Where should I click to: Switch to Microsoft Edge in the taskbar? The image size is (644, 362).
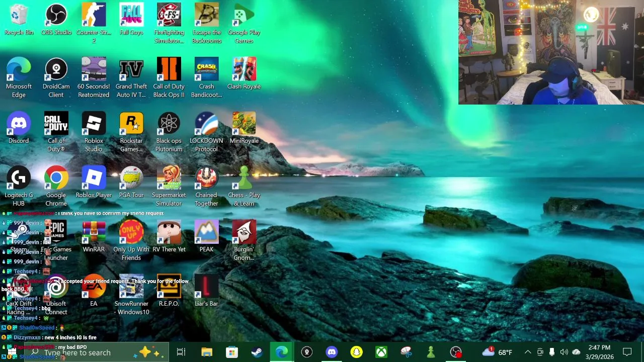[281, 352]
